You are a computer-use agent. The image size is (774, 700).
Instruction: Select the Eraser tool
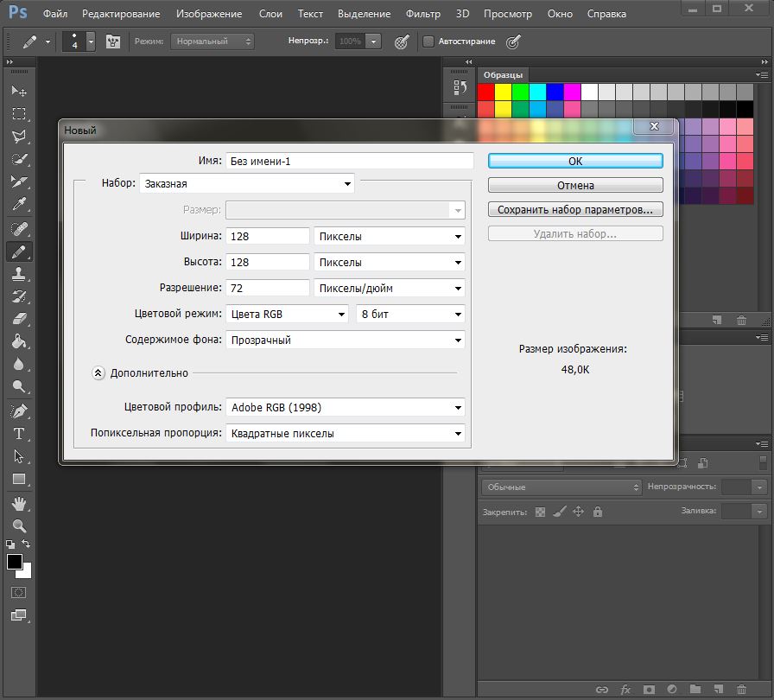(x=19, y=319)
